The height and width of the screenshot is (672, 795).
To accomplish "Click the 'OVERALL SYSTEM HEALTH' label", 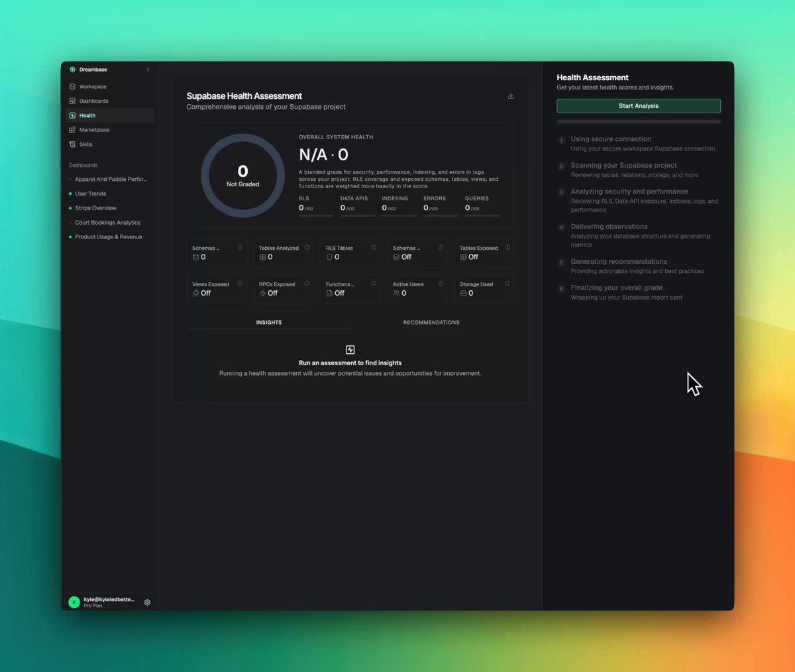I will (x=336, y=137).
